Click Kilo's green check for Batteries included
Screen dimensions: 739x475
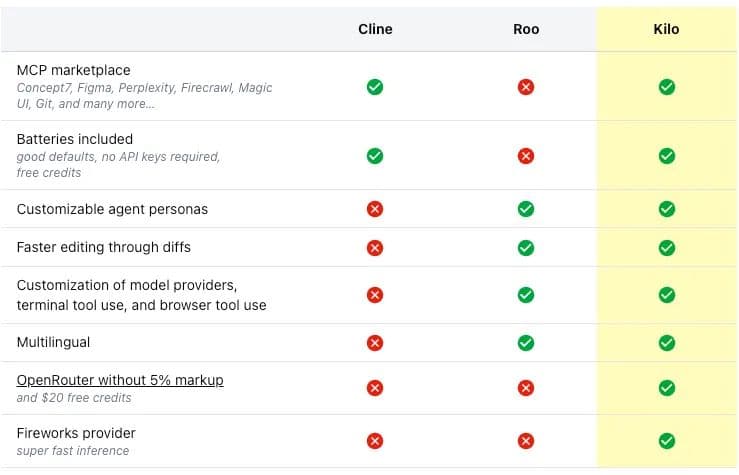tap(667, 156)
